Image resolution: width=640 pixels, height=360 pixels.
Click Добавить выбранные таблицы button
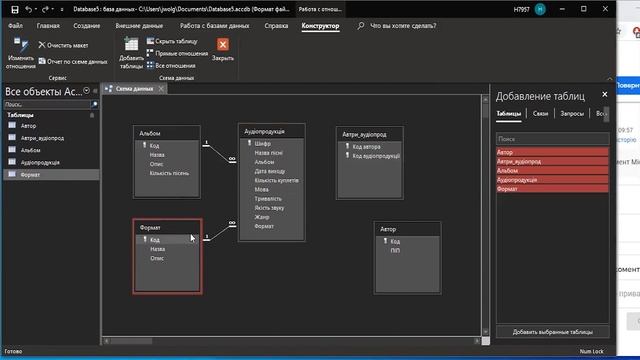552,332
